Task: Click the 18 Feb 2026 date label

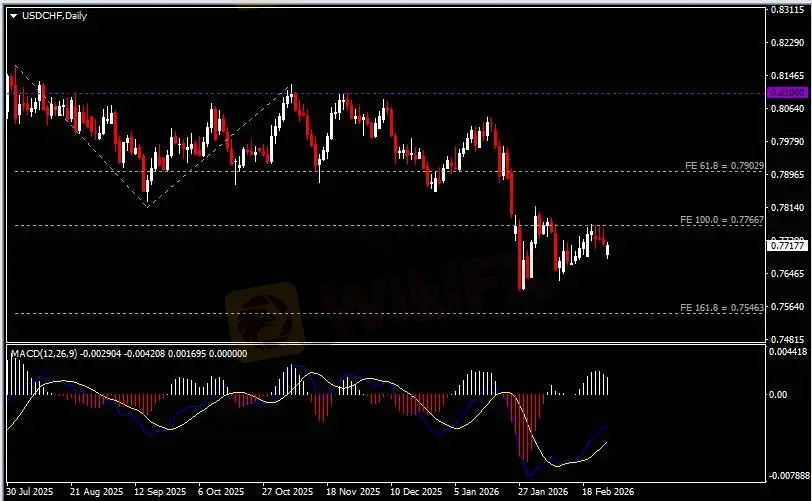Action: (x=606, y=493)
